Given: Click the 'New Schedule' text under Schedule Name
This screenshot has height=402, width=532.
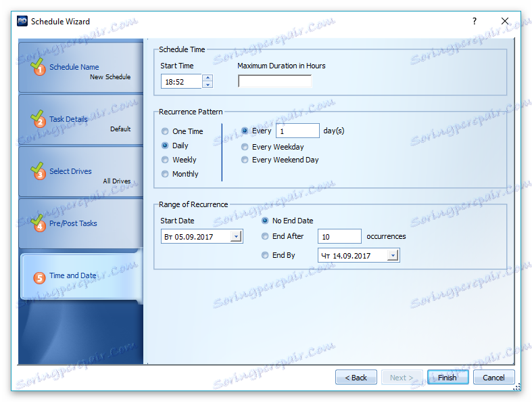Looking at the screenshot, I should [x=110, y=76].
